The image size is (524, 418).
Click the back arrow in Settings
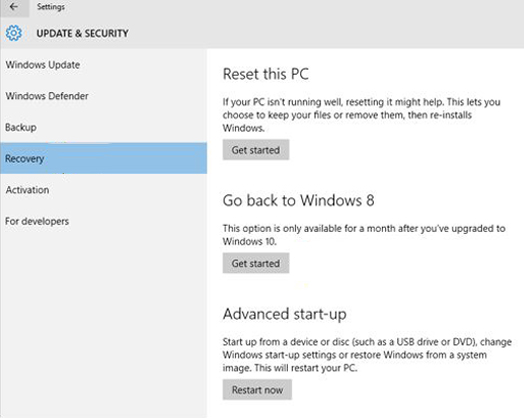click(x=14, y=7)
